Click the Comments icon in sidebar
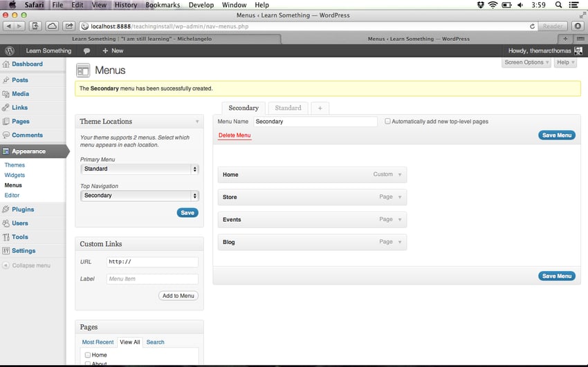Screen dimensions: 588x367 6,135
